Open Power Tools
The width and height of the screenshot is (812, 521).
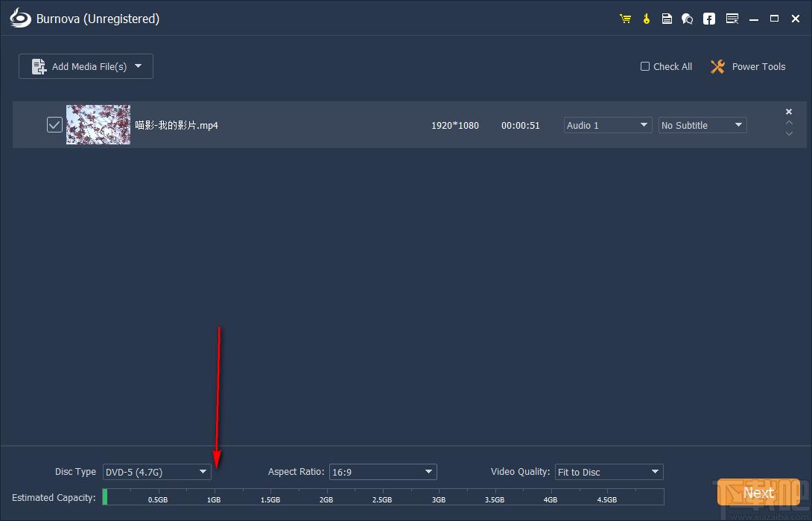coord(748,67)
